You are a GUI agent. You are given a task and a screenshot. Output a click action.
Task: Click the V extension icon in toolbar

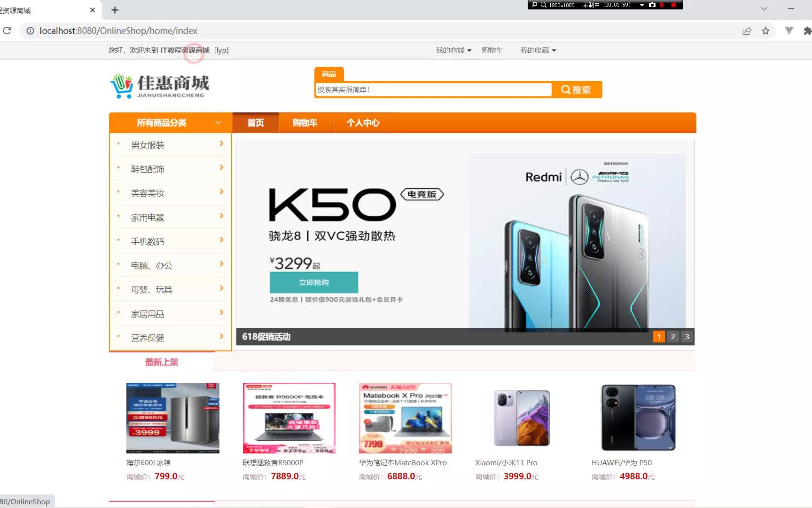(789, 31)
